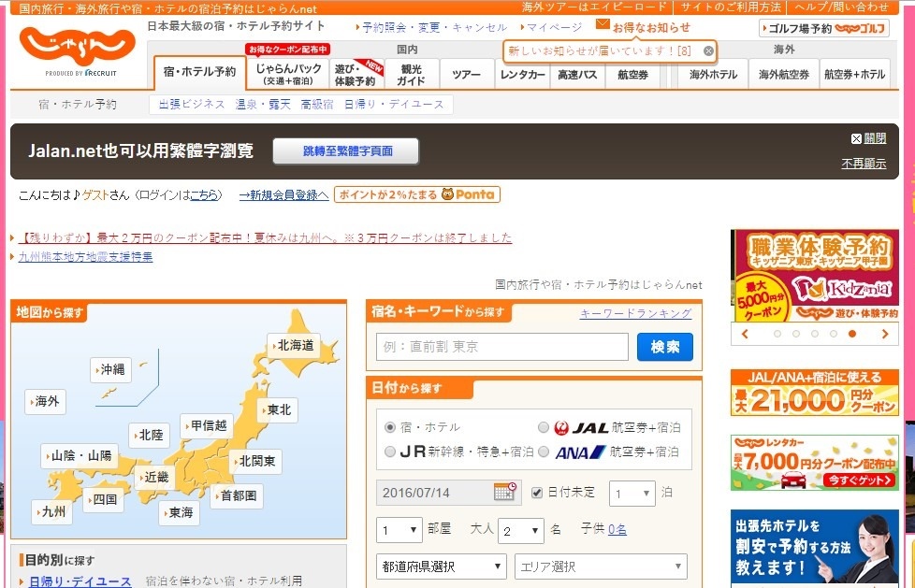This screenshot has width=915, height=588.
Task: Click the 高級宿 link
Action: 317,105
